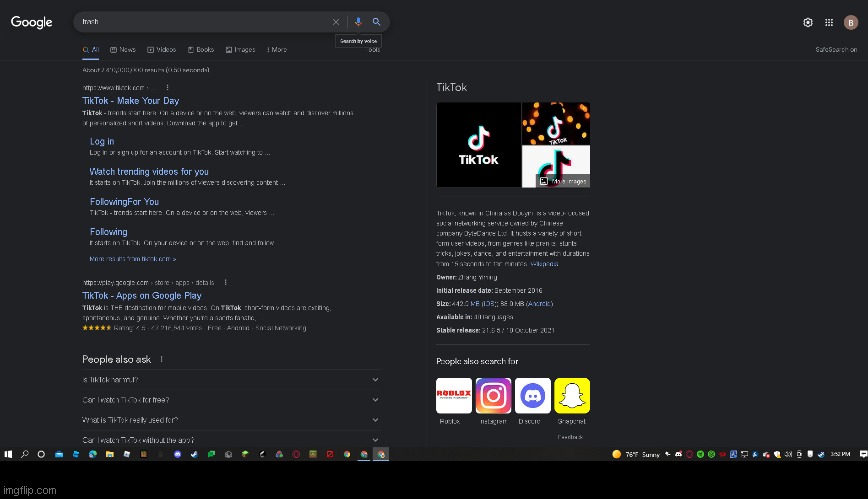Click the More images button
The height and width of the screenshot is (499, 868).
click(563, 181)
